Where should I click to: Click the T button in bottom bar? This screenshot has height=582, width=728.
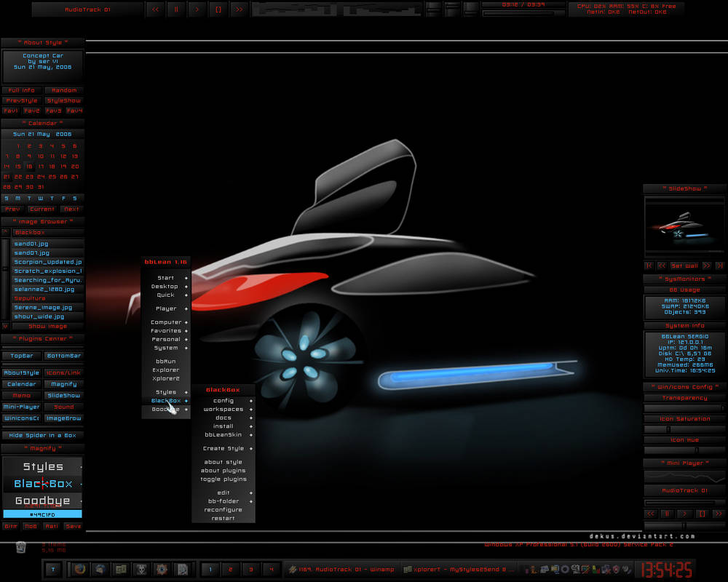coord(53,569)
